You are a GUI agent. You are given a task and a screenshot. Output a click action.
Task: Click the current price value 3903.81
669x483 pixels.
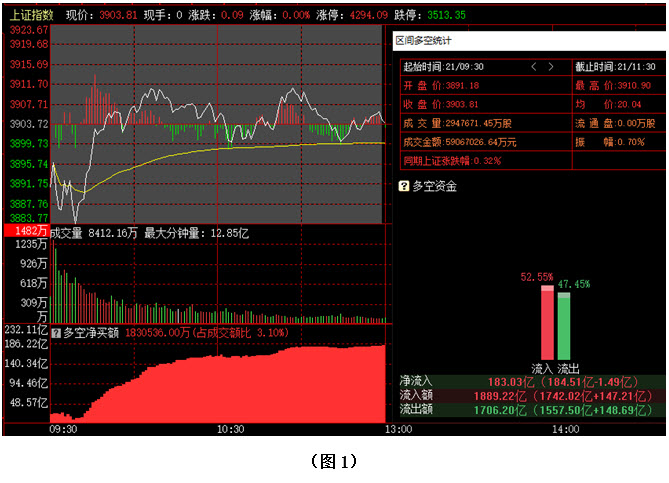[118, 15]
